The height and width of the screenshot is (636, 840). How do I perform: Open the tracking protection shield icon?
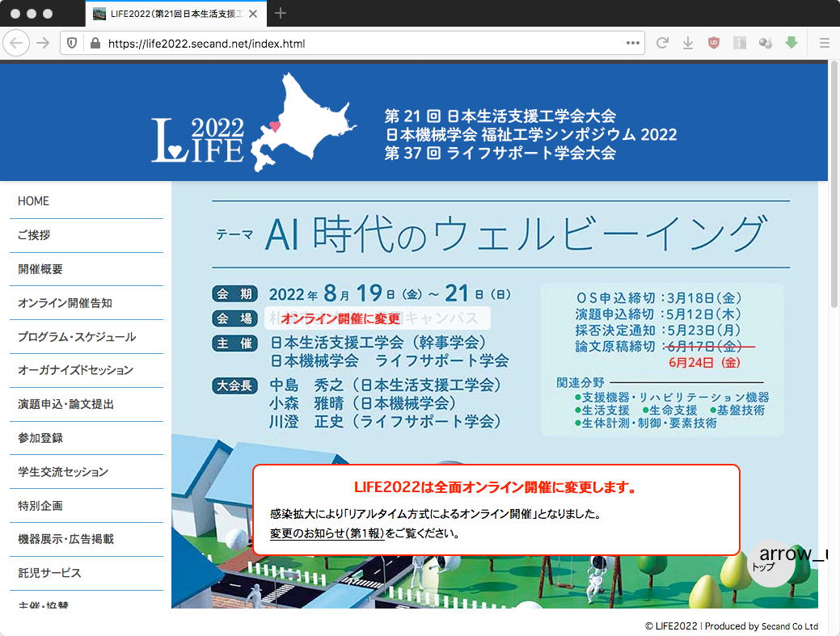tap(72, 44)
